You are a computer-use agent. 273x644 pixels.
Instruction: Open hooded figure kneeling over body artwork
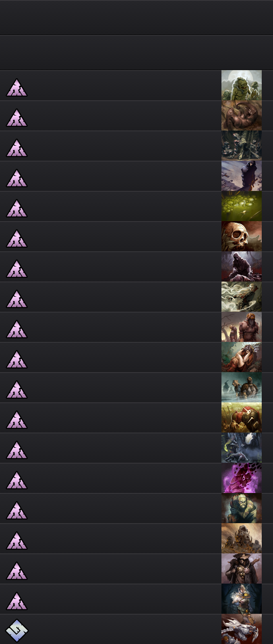242,267
